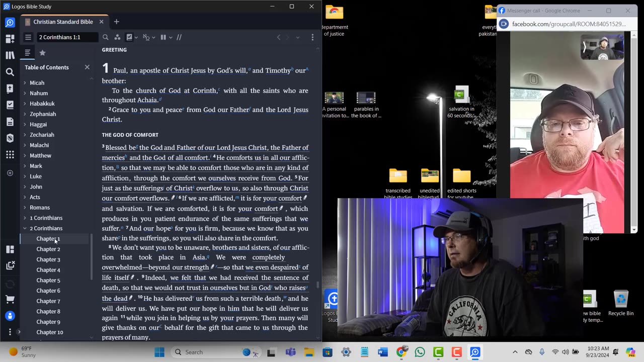Click the 2 Corinthians 1:1 reference box

tap(67, 37)
